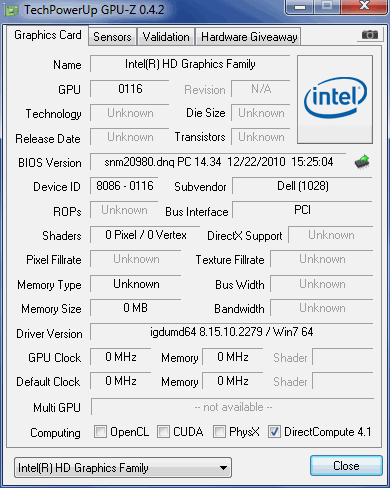Screen dimensions: 390x488
Task: Enable the OpenCL checkbox
Action: tap(100, 431)
